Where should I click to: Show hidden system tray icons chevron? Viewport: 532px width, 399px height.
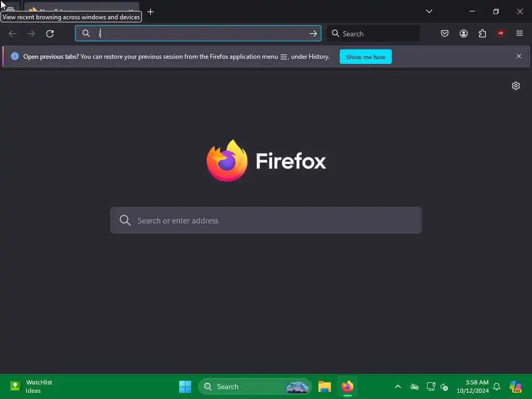coord(398,387)
